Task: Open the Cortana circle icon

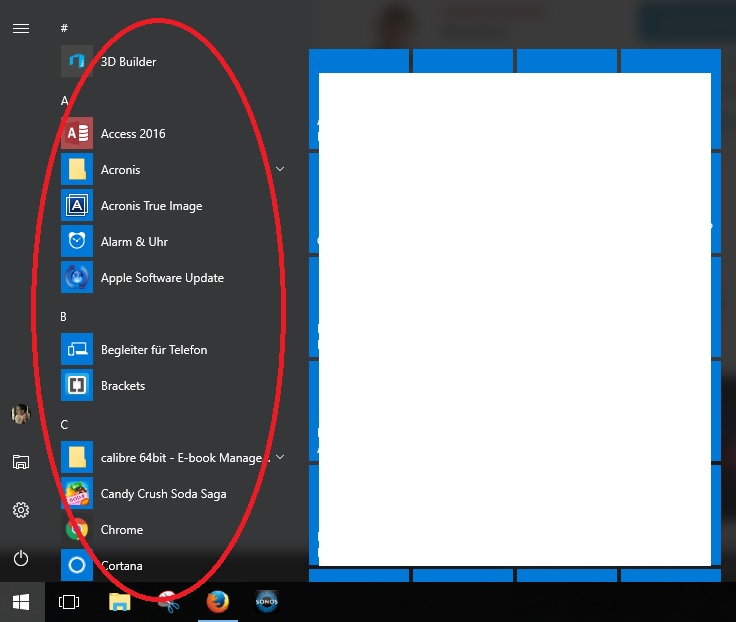Action: tap(77, 565)
